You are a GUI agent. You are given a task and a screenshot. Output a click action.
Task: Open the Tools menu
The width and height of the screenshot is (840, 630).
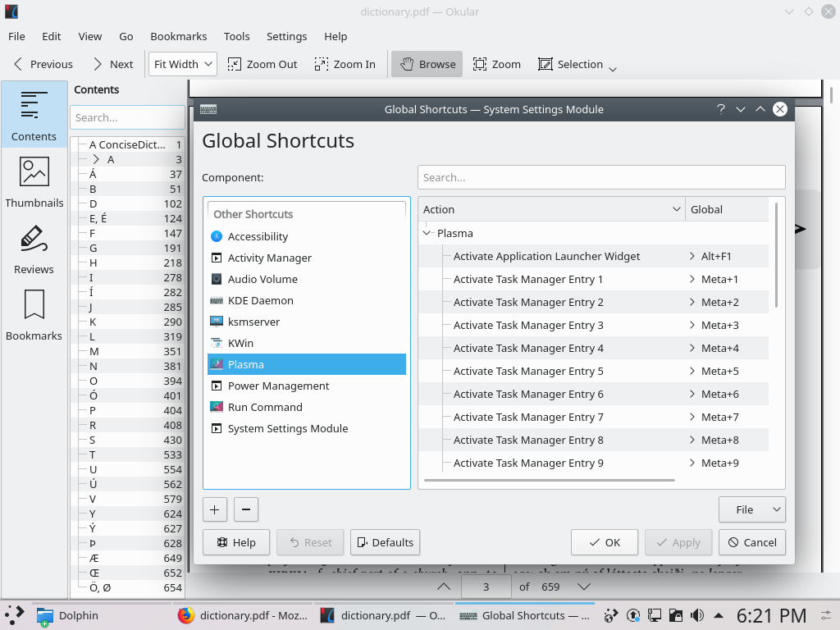click(x=237, y=36)
